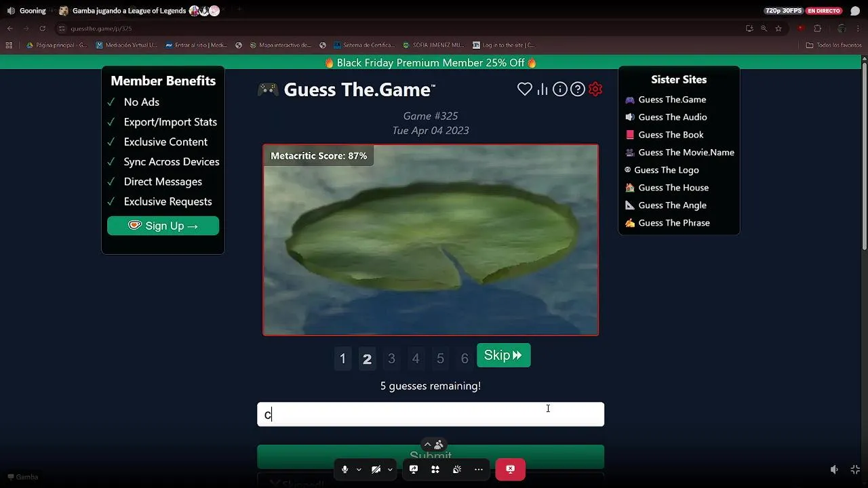Open the 'Todos los favoritos' folder
Screen dimensions: 868x488
point(834,45)
